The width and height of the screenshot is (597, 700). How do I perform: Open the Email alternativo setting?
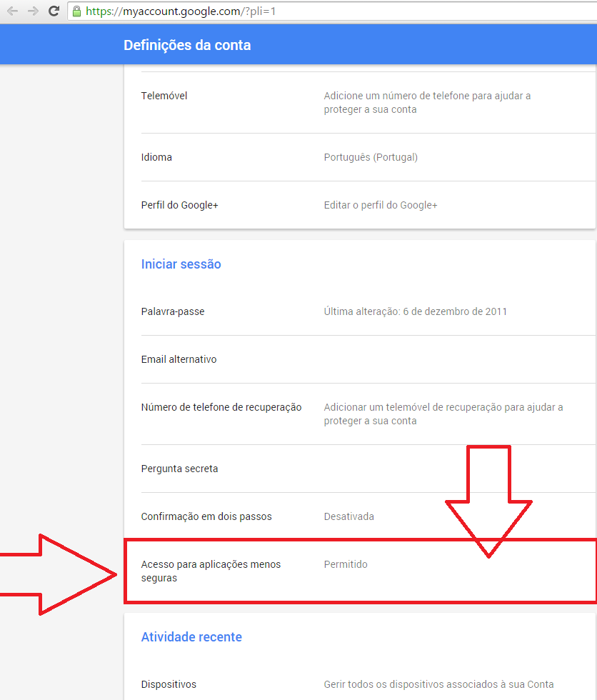click(179, 359)
